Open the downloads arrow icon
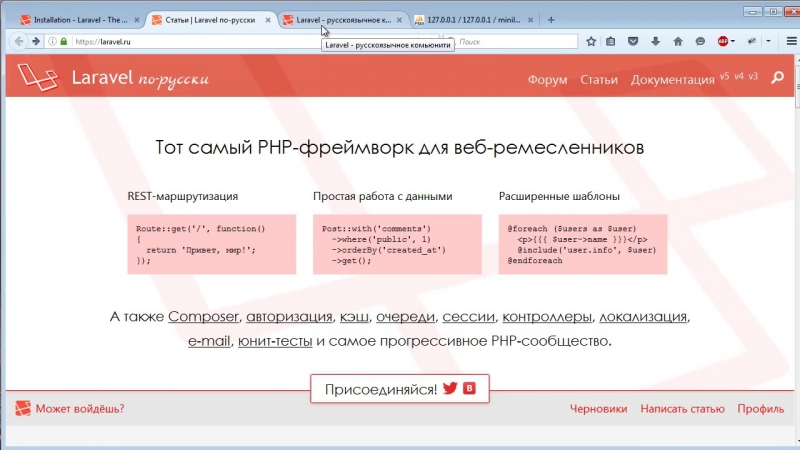This screenshot has height=450, width=800. pos(656,41)
